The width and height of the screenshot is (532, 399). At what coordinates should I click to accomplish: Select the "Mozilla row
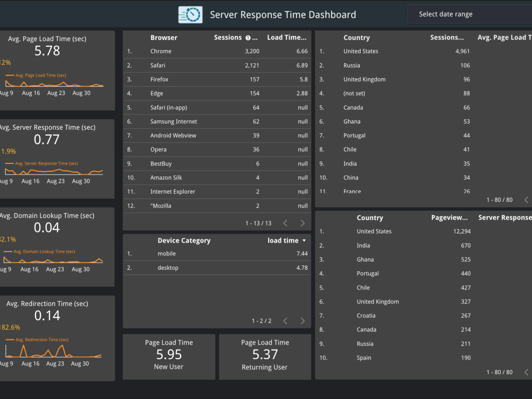click(x=217, y=206)
